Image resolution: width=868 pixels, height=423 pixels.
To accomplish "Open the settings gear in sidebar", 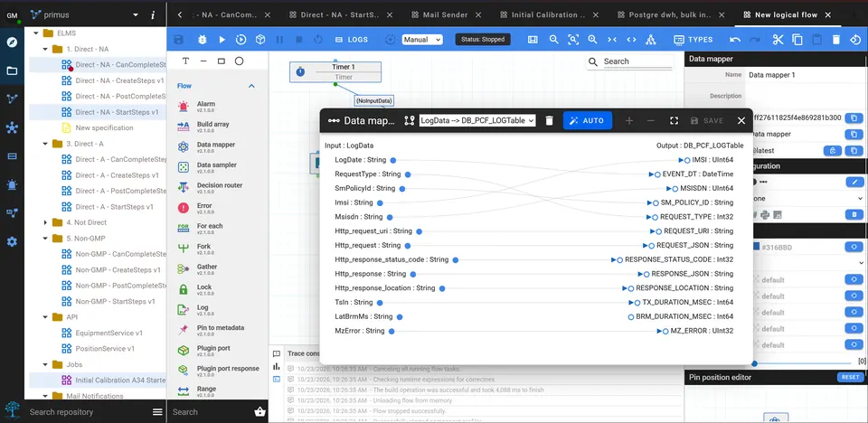I will pos(12,241).
